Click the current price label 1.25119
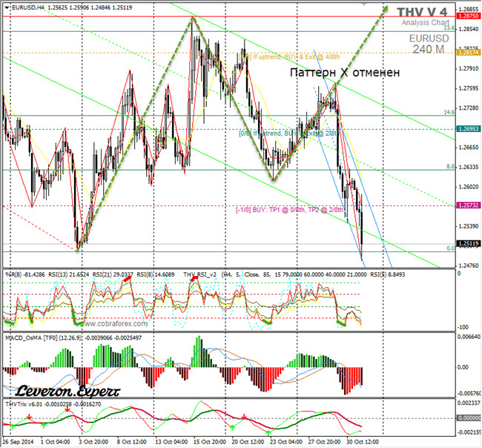 469,243
